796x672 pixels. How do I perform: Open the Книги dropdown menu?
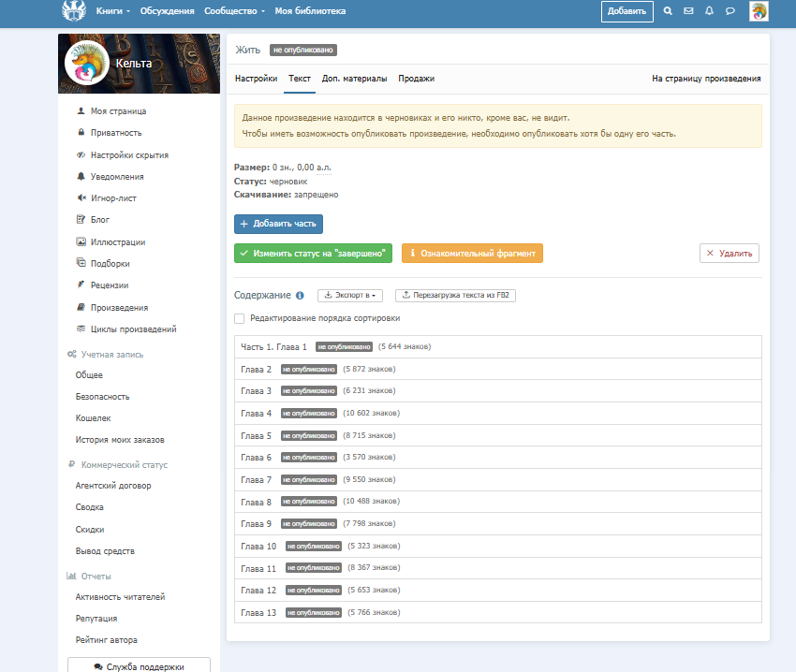(x=112, y=11)
